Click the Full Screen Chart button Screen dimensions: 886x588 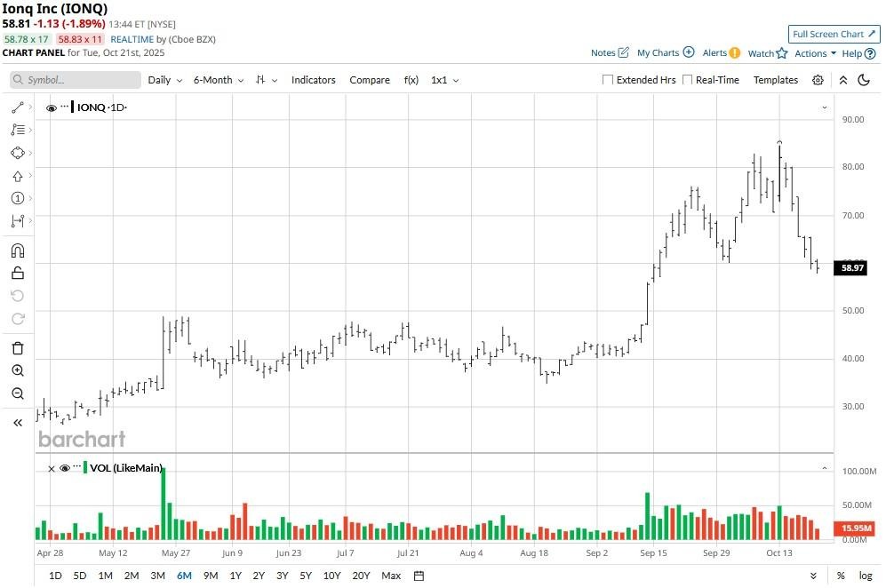point(833,34)
